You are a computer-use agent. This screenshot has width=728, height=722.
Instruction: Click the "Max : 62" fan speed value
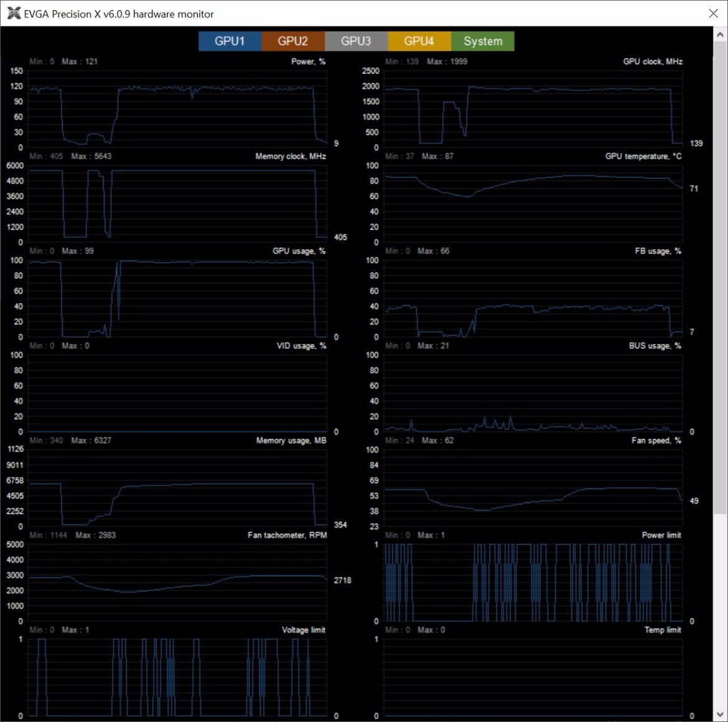[x=438, y=440]
